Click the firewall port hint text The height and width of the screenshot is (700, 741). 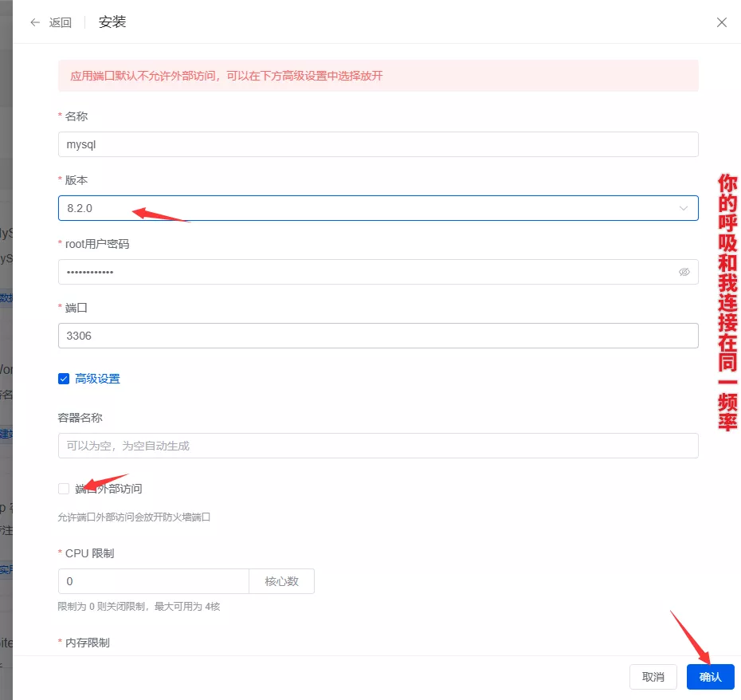134,517
